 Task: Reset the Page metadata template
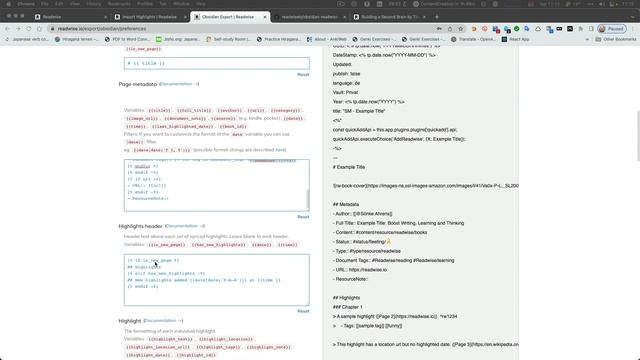pyautogui.click(x=303, y=217)
